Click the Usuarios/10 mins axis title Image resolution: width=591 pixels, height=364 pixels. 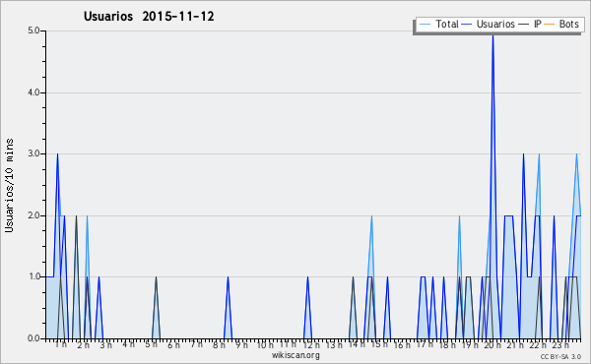coord(9,185)
